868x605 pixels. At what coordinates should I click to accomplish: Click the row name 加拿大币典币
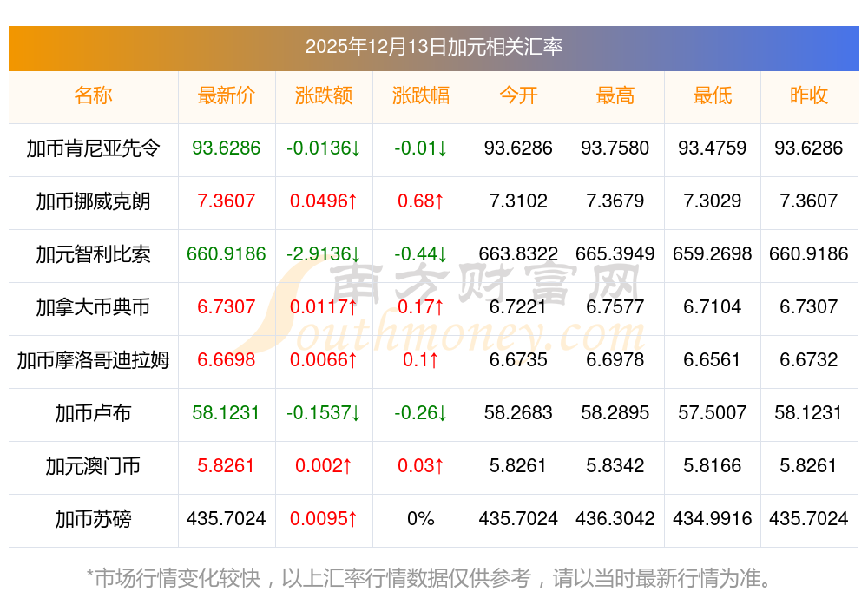tap(93, 307)
